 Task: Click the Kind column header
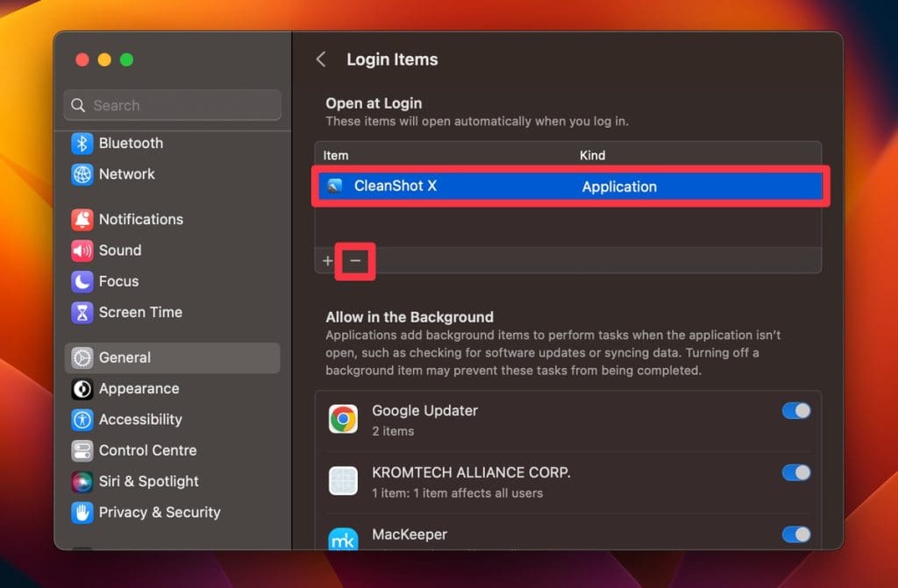592,155
